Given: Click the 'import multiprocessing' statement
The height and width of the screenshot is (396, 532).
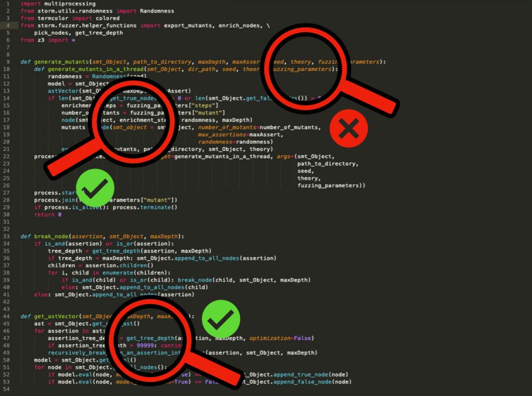Looking at the screenshot, I should 50,4.
